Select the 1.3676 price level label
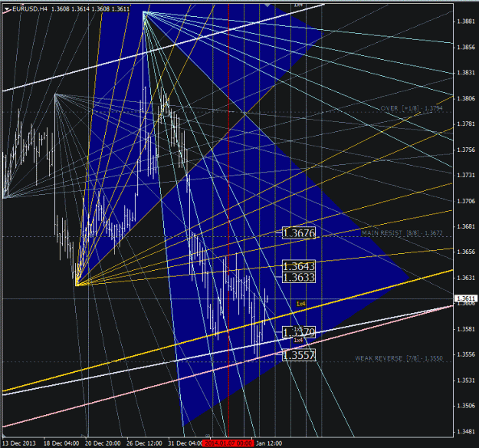 [298, 233]
